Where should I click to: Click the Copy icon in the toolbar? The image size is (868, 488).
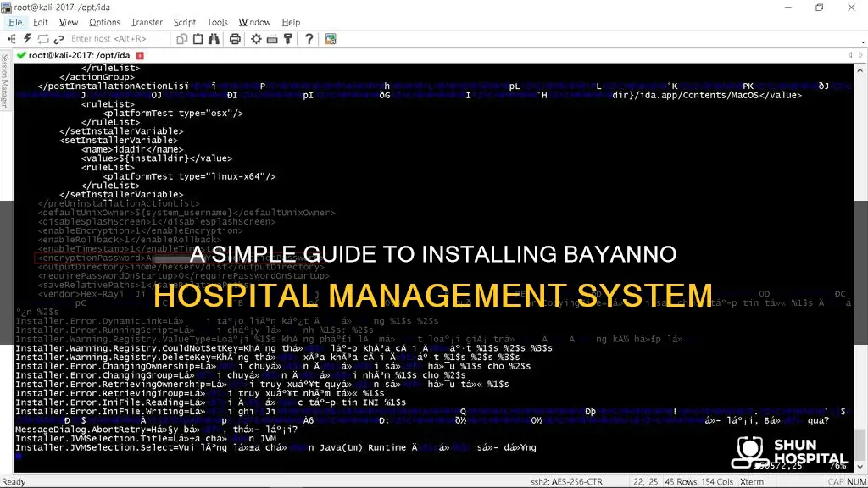[x=181, y=39]
